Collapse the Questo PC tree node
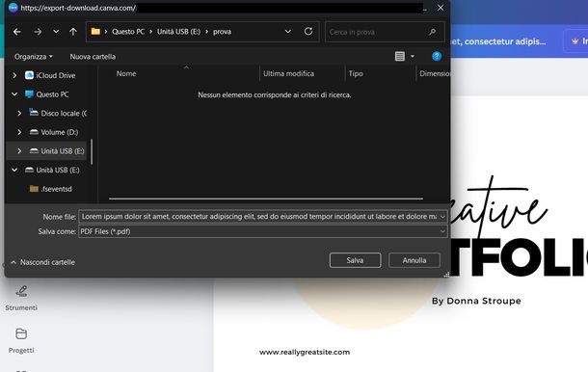The width and height of the screenshot is (588, 372). [x=14, y=94]
